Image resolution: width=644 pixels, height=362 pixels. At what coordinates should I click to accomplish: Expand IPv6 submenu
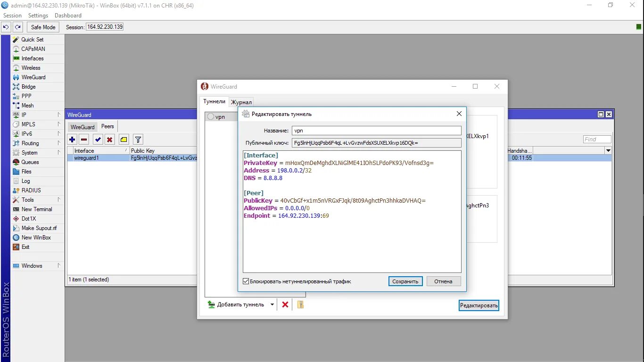(59, 133)
